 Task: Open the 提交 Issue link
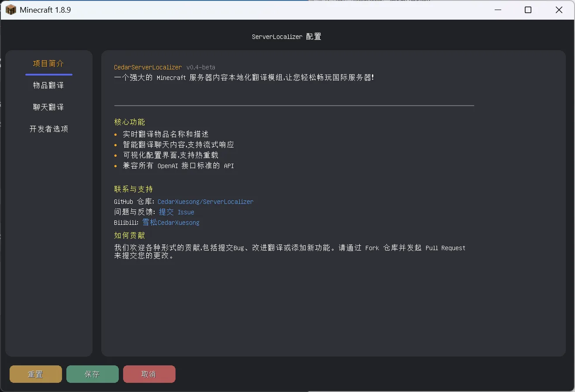[176, 212]
